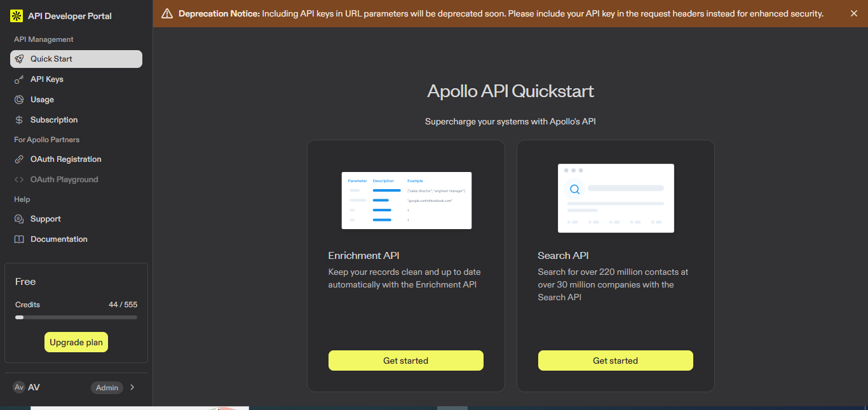Go to API Keys
868x410 pixels.
pyautogui.click(x=76, y=79)
